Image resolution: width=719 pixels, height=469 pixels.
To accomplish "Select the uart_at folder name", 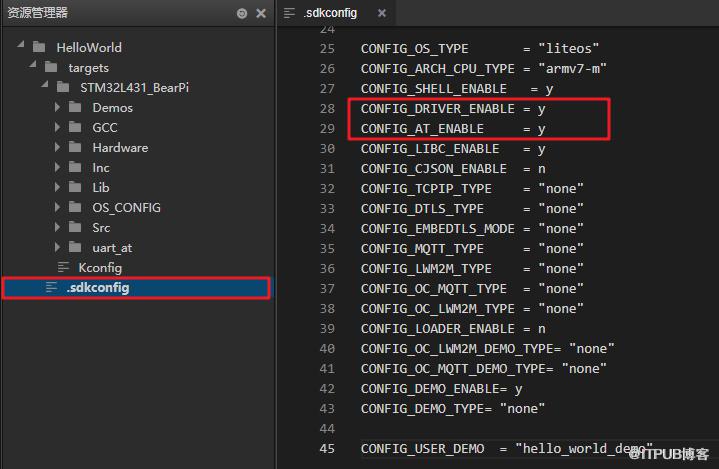I will [112, 248].
